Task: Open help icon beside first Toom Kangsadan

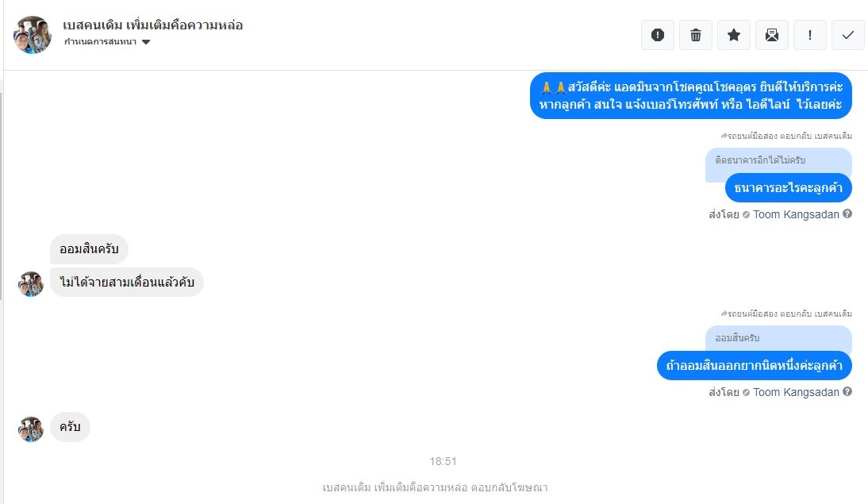Action: click(847, 214)
